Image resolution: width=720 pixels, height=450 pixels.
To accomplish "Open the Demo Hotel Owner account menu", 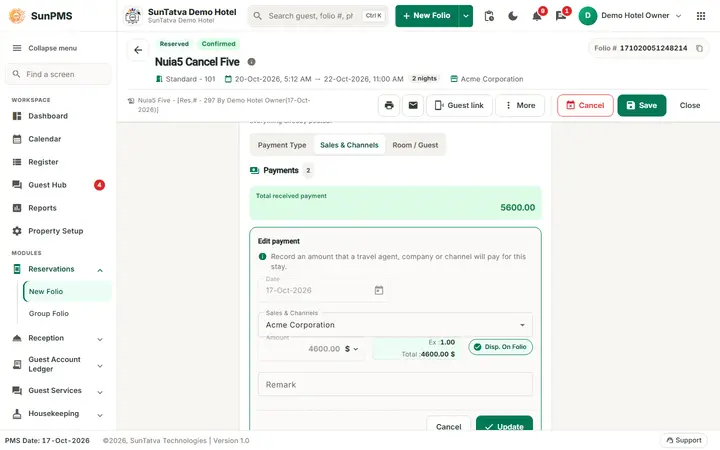I will point(630,16).
